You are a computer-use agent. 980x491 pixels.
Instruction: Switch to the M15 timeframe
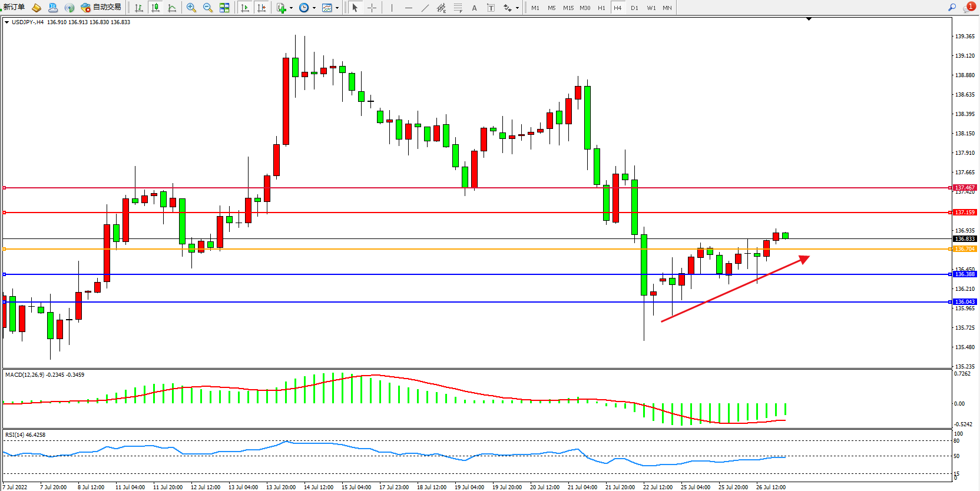point(568,8)
